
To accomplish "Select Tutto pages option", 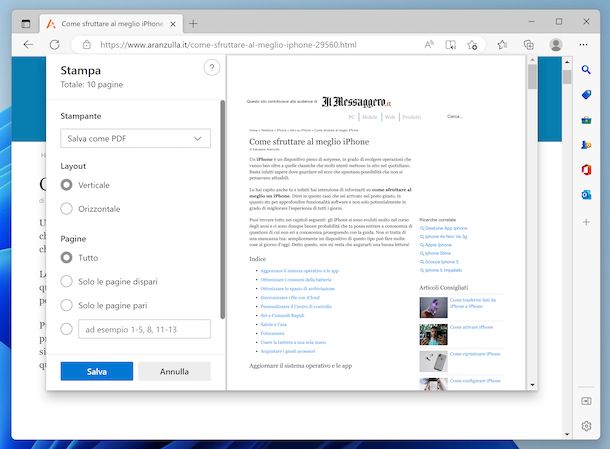I will tap(67, 258).
